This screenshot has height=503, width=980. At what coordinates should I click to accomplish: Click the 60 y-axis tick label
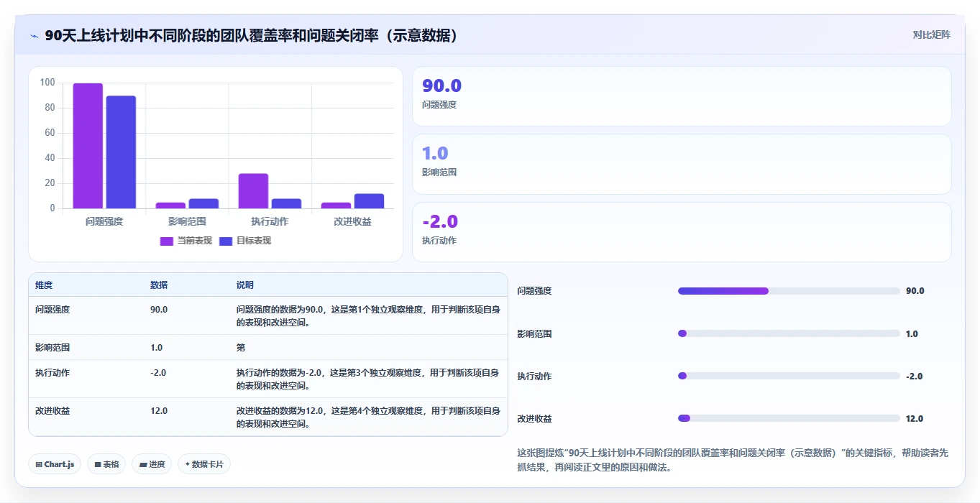[x=50, y=133]
